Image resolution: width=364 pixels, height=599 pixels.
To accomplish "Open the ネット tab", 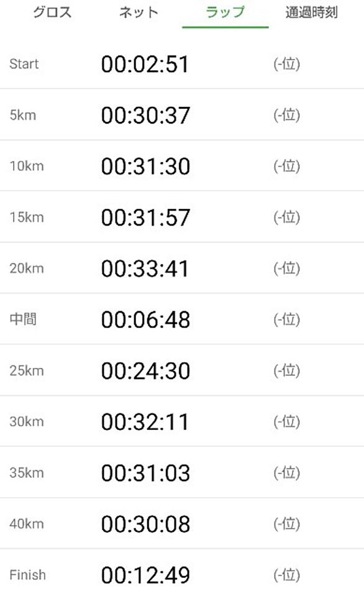I will click(x=139, y=12).
